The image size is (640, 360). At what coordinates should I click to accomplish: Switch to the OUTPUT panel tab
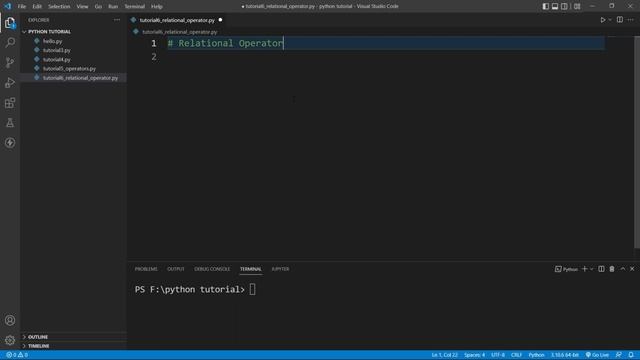coord(176,269)
